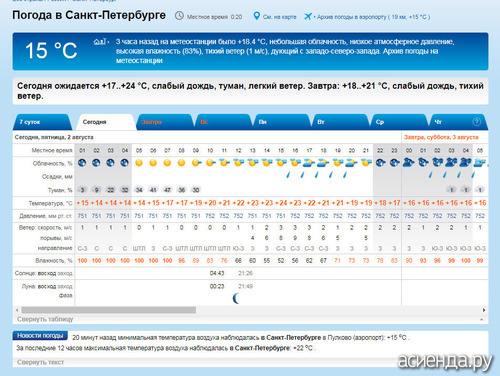Open the 'Пн' tab
The width and height of the screenshot is (500, 376).
[x=282, y=122]
